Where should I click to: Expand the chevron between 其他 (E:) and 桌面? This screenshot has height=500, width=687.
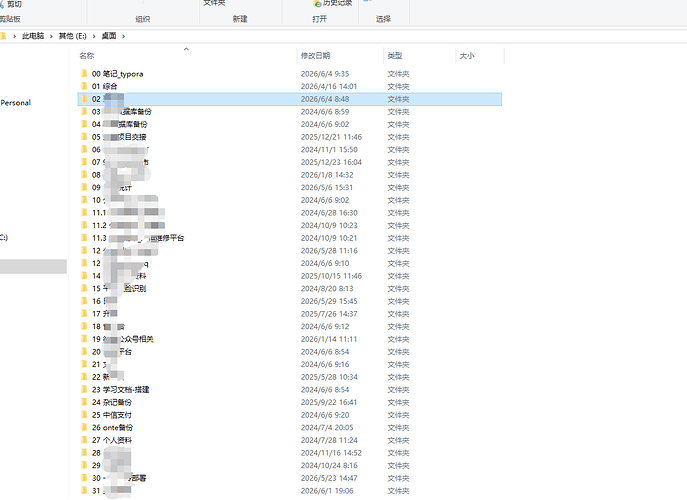click(x=94, y=36)
